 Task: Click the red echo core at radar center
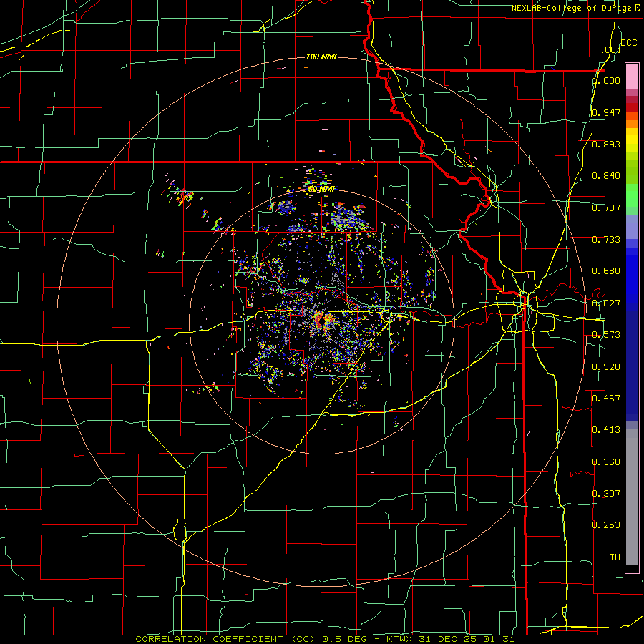[x=321, y=321]
